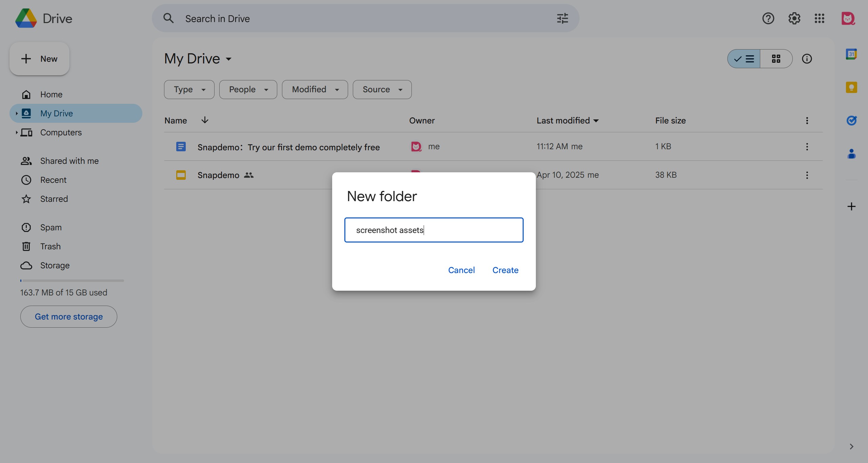Open the My Drive title dropdown
The width and height of the screenshot is (868, 463).
pyautogui.click(x=229, y=59)
